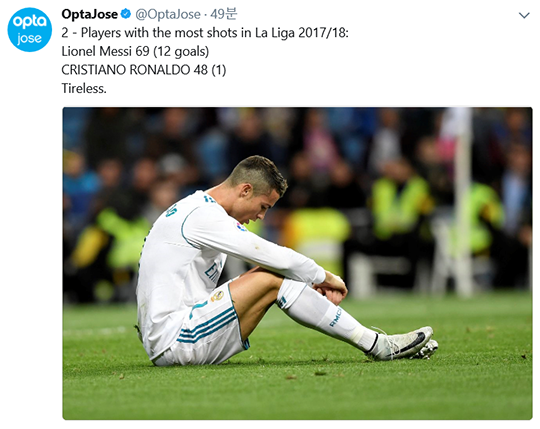540x429 pixels.
Task: Expand the tweet options chevron menu
Action: [524, 15]
